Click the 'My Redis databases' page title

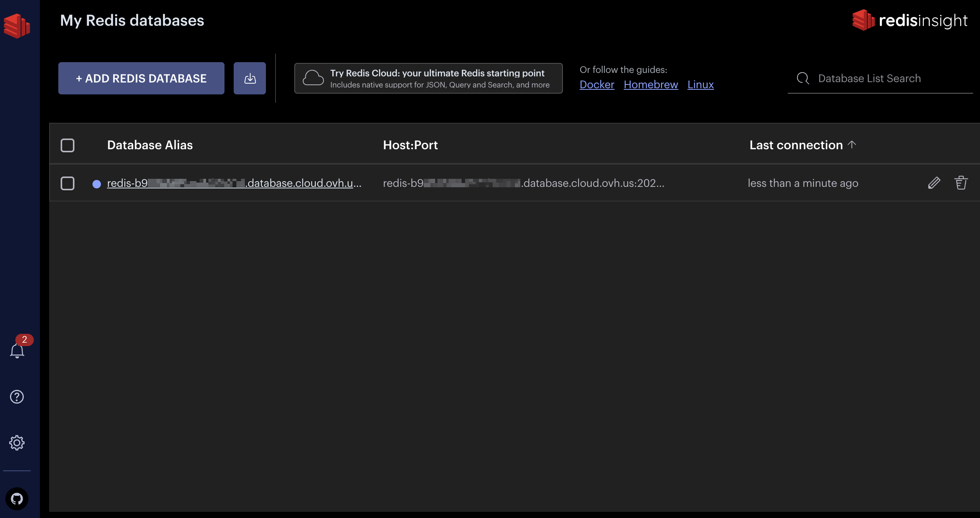[132, 20]
